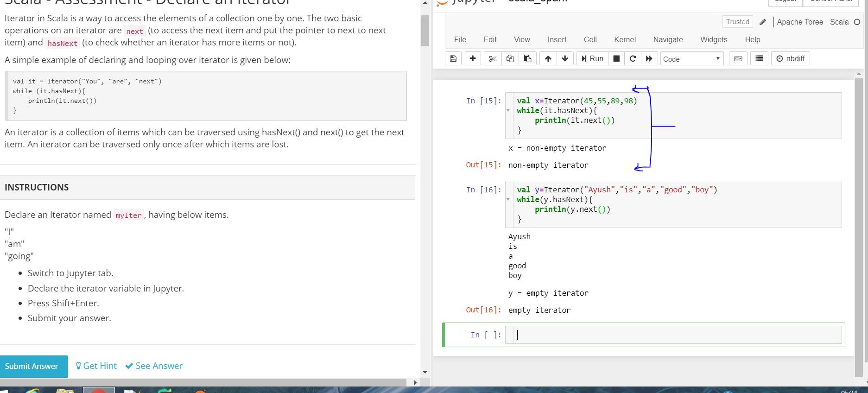Toggle the Trusted notebook indicator

(737, 22)
